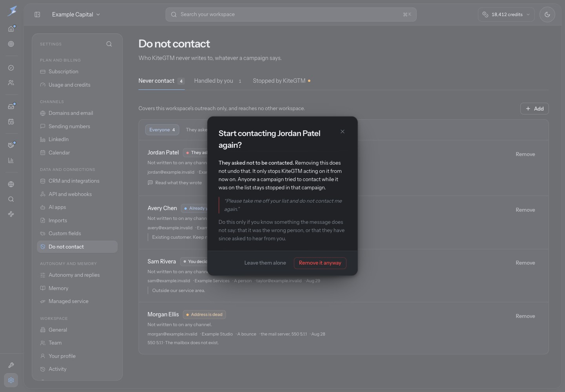Open the globe icon in left rail
This screenshot has width=565, height=392.
click(x=11, y=184)
